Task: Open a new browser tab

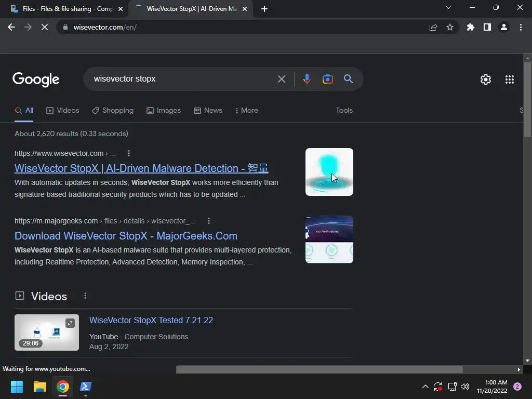Action: (x=264, y=9)
